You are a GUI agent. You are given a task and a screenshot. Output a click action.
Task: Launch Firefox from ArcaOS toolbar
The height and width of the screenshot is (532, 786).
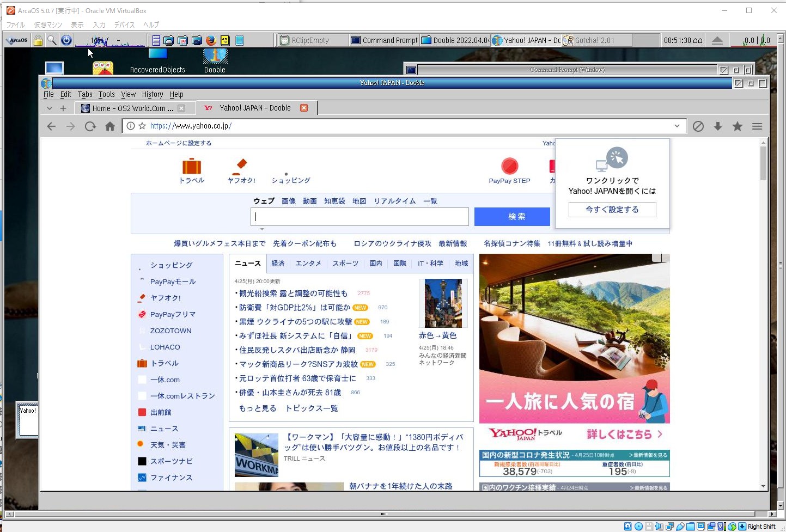click(x=211, y=40)
